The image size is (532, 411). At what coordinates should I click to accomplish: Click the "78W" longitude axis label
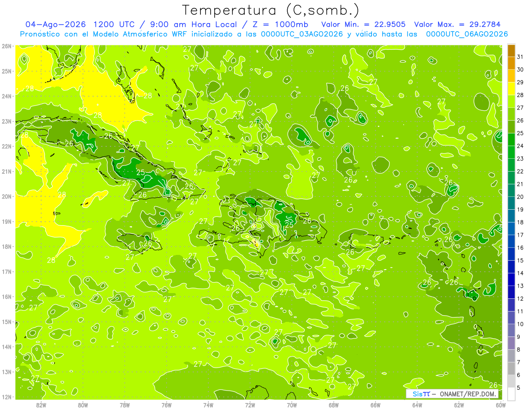coord(125,405)
